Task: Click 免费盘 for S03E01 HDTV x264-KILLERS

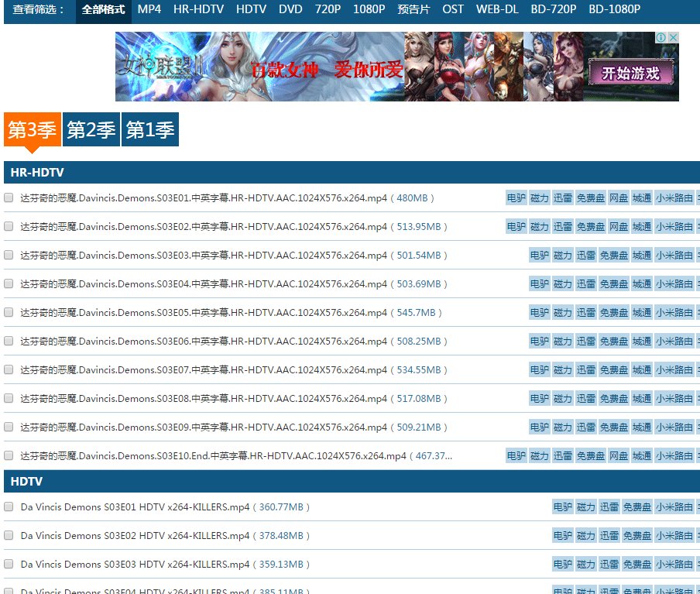Action: pos(637,507)
